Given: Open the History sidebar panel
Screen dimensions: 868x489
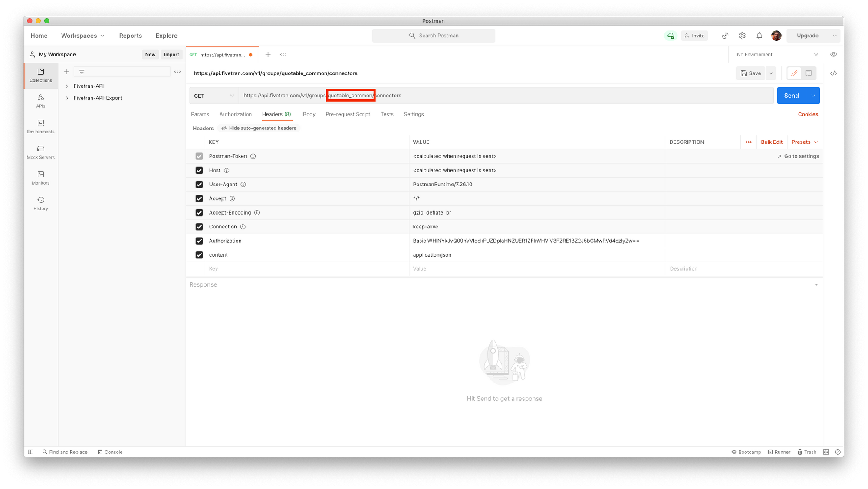Looking at the screenshot, I should coord(41,203).
